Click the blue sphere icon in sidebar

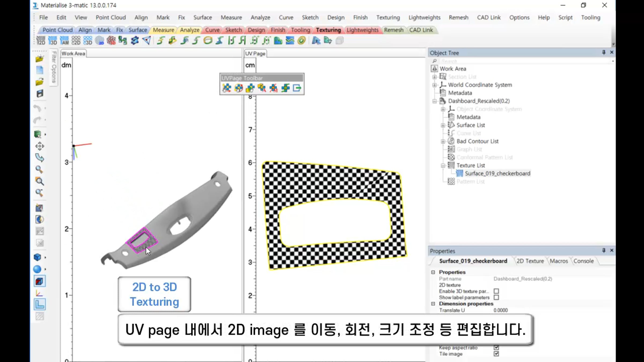[x=38, y=269]
